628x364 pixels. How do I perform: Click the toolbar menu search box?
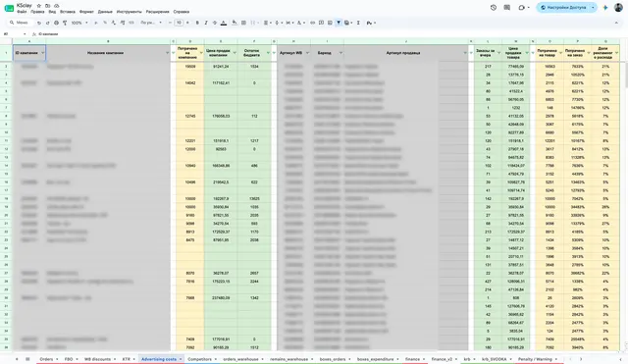(x=20, y=23)
